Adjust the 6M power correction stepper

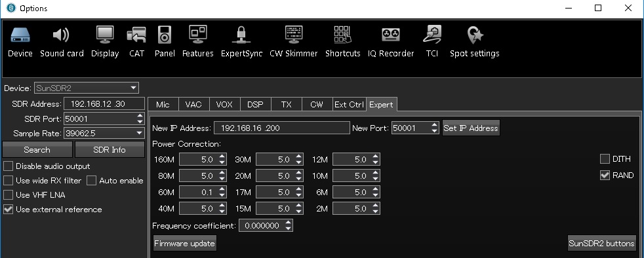[375, 192]
